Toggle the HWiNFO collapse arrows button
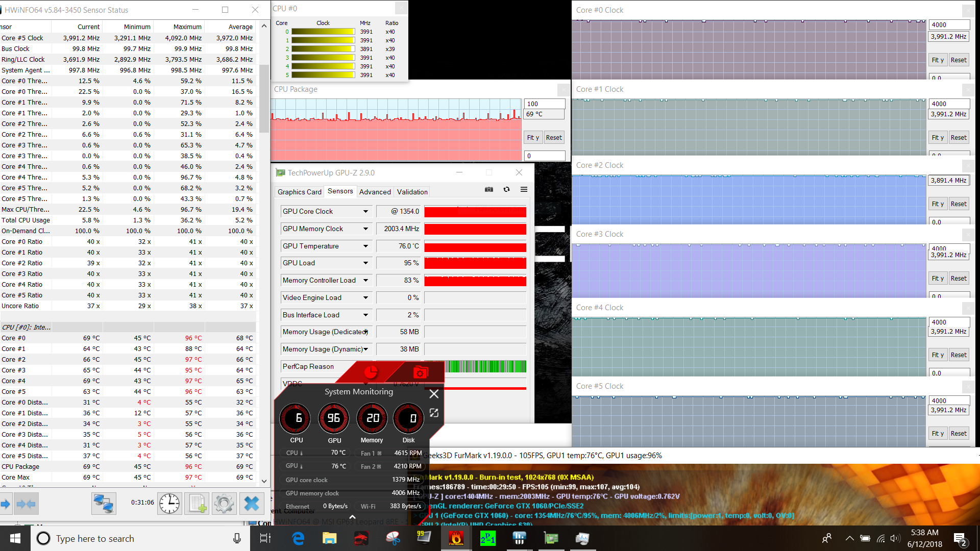The image size is (980, 551). tap(26, 504)
